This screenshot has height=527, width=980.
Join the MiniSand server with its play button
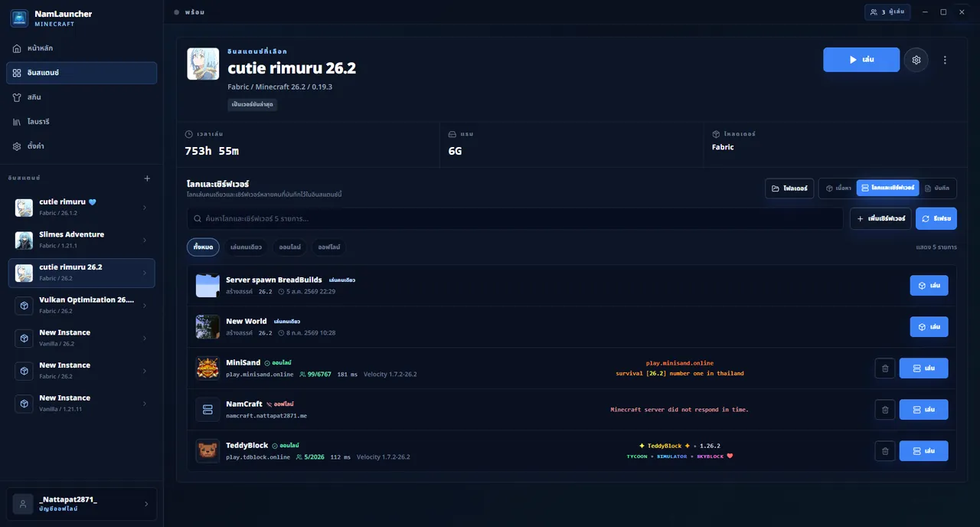coord(923,368)
